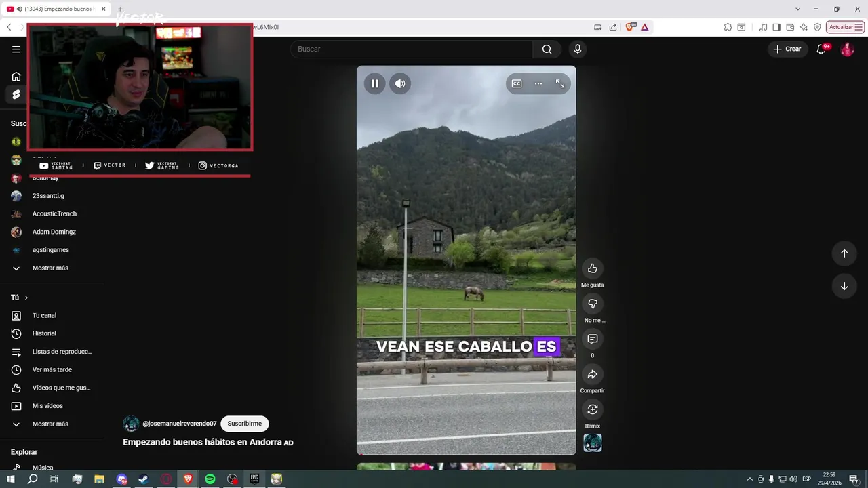Image resolution: width=868 pixels, height=488 pixels.
Task: Open the Short's sound thumbnail
Action: coord(593,443)
